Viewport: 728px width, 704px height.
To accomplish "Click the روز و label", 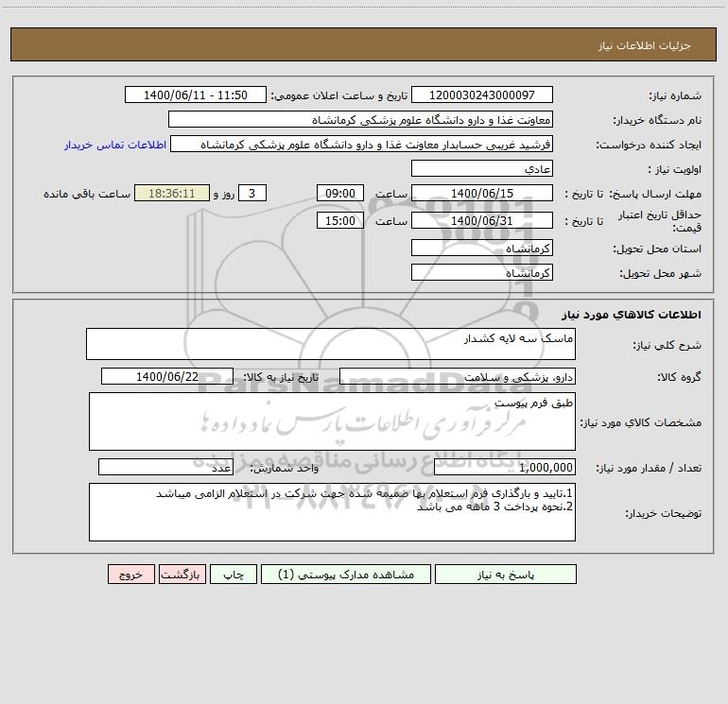I will pos(224,194).
